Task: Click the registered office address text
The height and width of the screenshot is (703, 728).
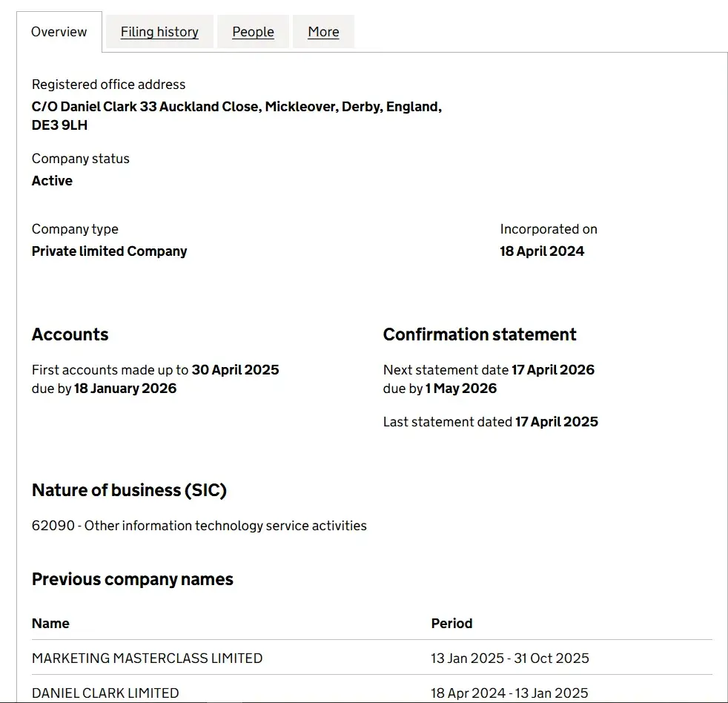Action: click(236, 116)
